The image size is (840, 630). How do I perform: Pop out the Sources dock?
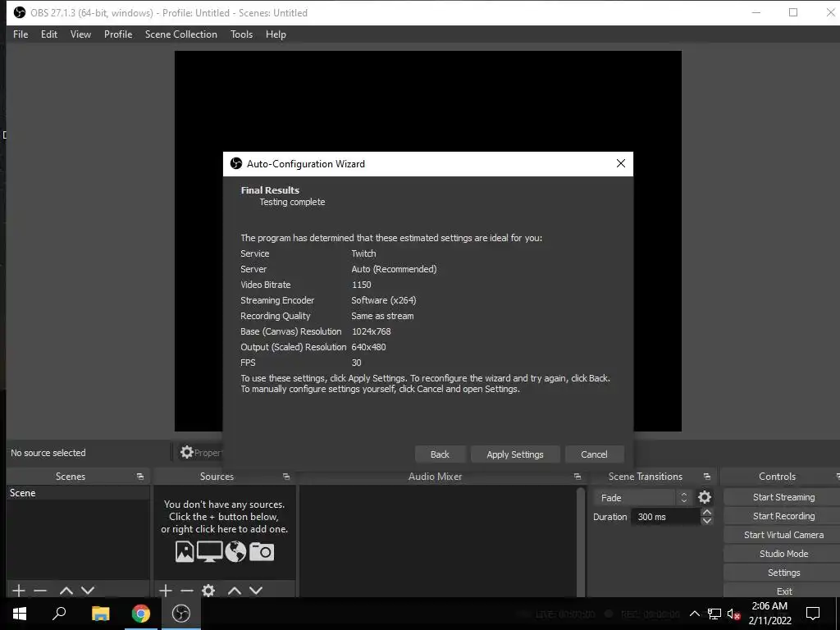[286, 477]
